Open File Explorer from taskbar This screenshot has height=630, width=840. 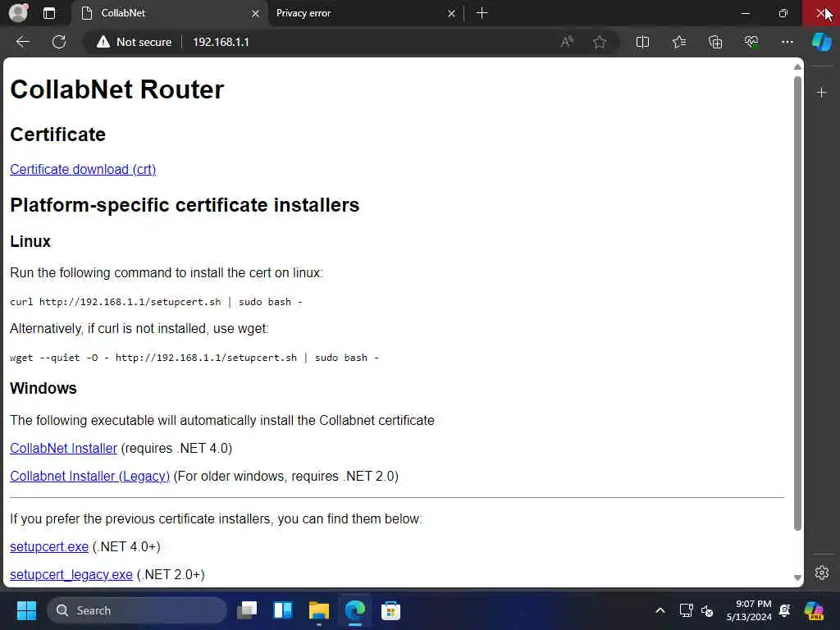tap(319, 610)
